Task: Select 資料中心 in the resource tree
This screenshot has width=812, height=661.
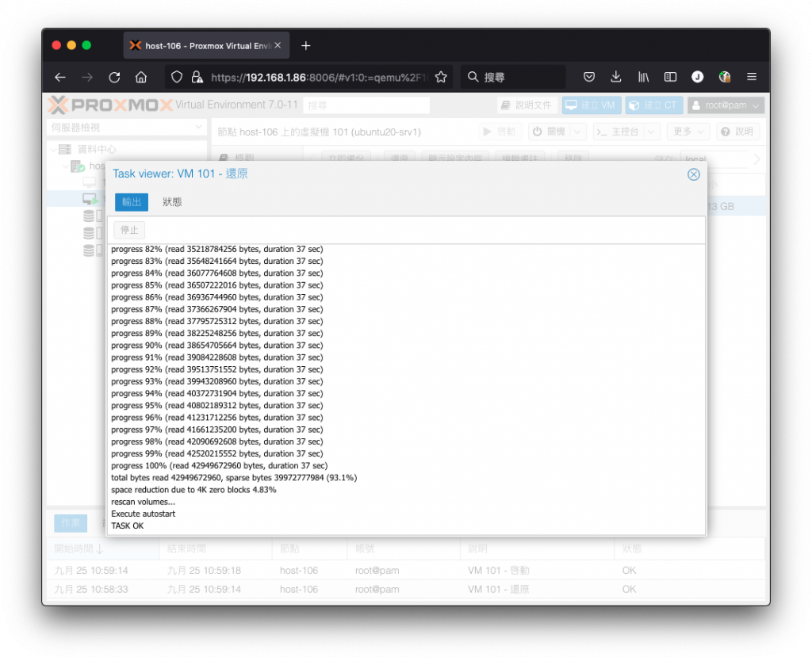Action: tap(97, 150)
